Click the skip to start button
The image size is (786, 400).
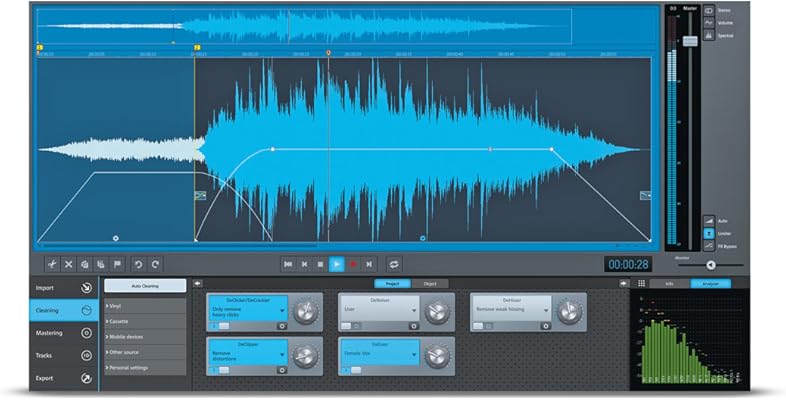[288, 264]
